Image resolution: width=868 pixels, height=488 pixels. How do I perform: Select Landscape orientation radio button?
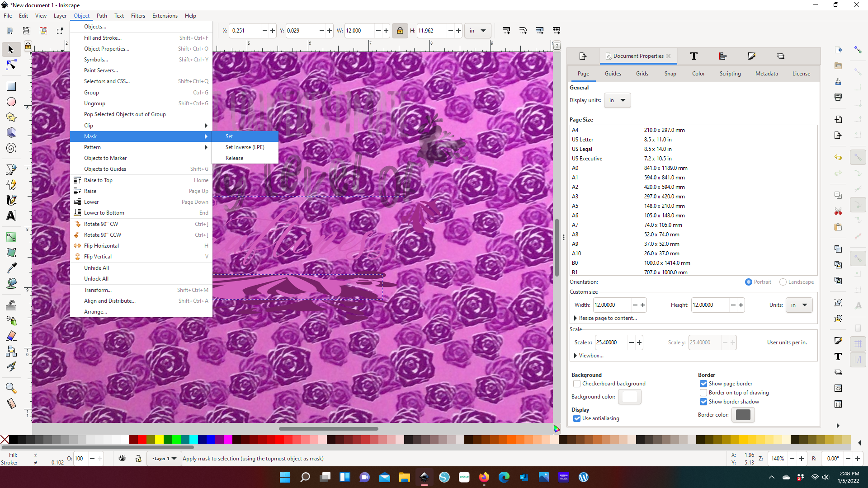(783, 282)
